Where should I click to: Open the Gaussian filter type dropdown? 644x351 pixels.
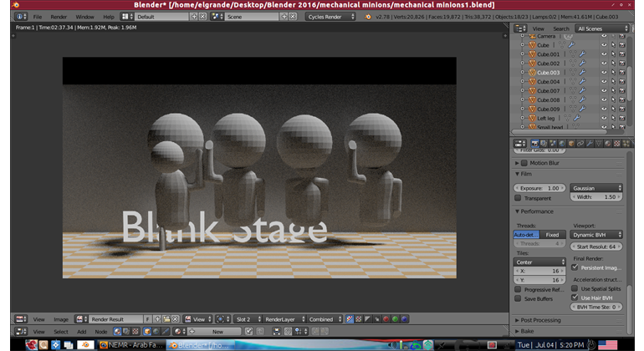click(596, 188)
